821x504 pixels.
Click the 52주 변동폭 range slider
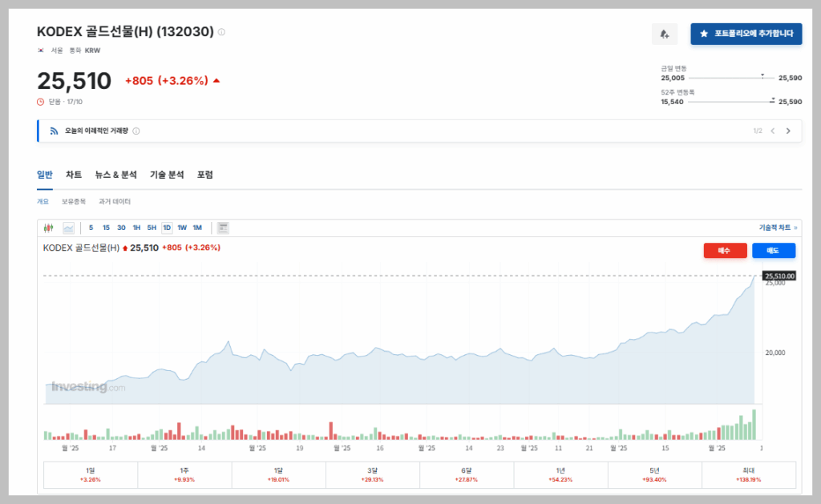(x=730, y=102)
